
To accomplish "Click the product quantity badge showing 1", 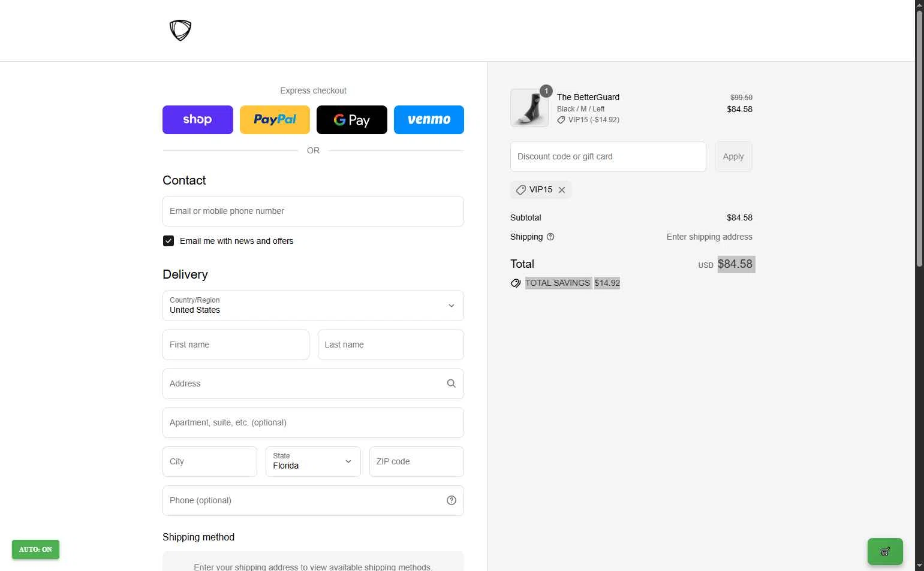I will pos(546,91).
